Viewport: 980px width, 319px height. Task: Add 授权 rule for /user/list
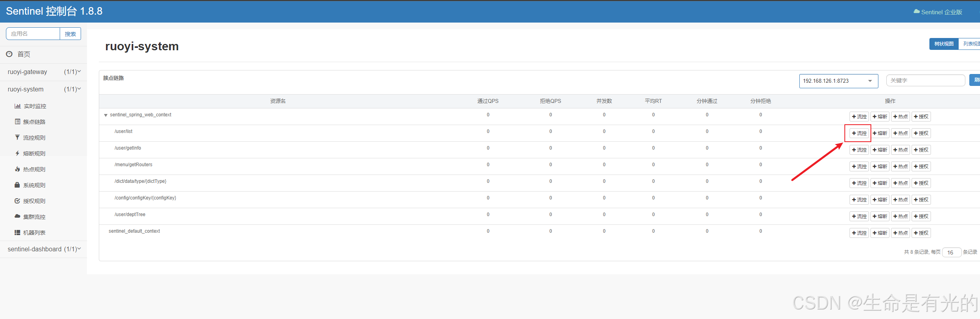tap(921, 133)
